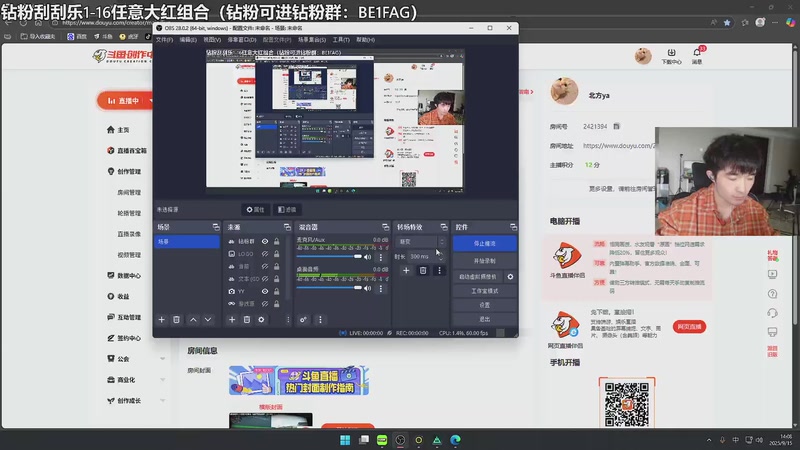800x450 pixels.
Task: Remove the selected source with the trash icon in the 来源 panel
Action: [247, 319]
